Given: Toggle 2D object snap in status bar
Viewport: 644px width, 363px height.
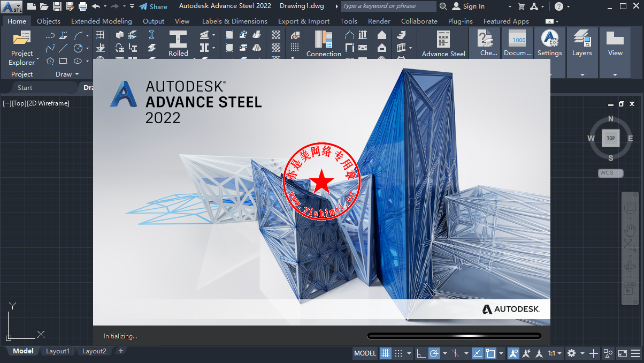Looking at the screenshot, I should coord(490,353).
